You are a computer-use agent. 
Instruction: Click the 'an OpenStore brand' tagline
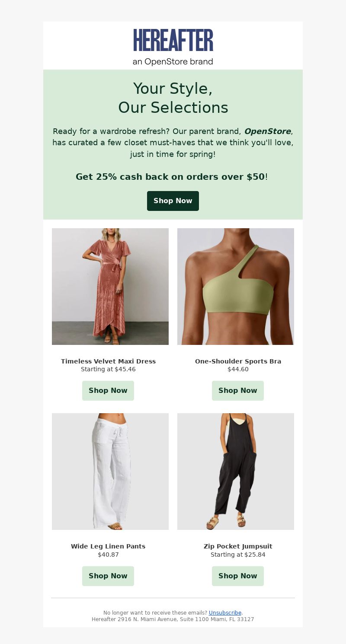coord(173,62)
